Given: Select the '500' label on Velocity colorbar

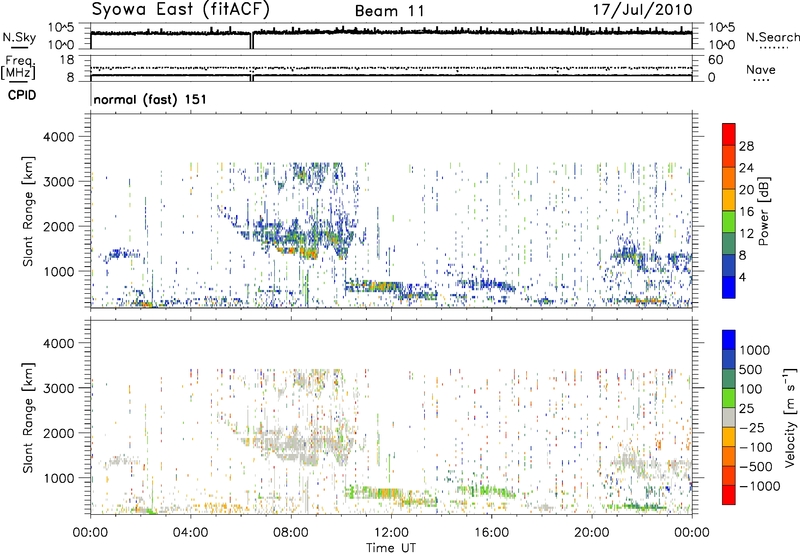Looking at the screenshot, I should coord(751,369).
